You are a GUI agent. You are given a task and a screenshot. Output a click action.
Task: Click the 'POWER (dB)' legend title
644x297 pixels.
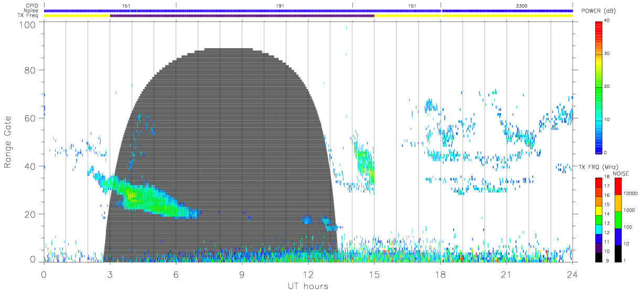[x=598, y=12]
